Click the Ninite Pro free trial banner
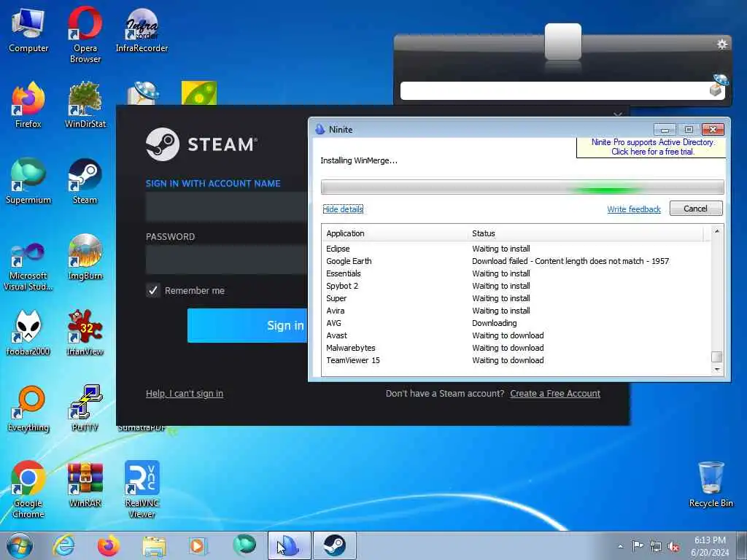Screen dimensions: 747x560 tap(652, 147)
